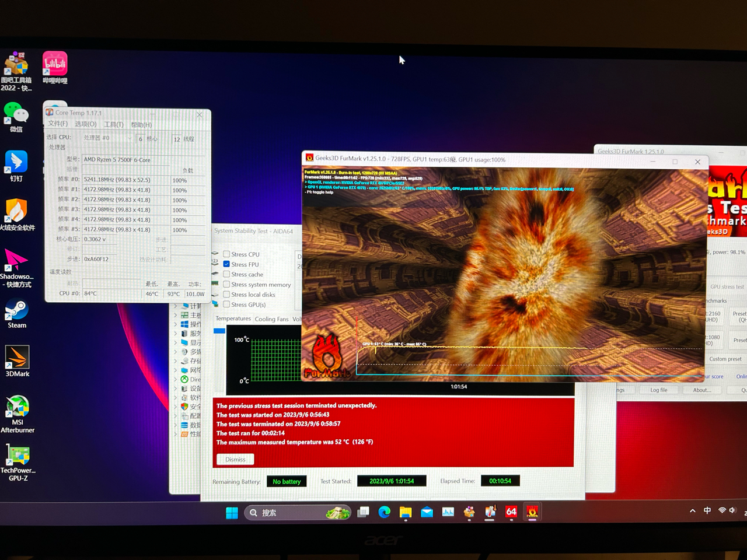This screenshot has height=560, width=747.
Task: Enable the Stress system memory checkbox
Action: pyautogui.click(x=226, y=285)
